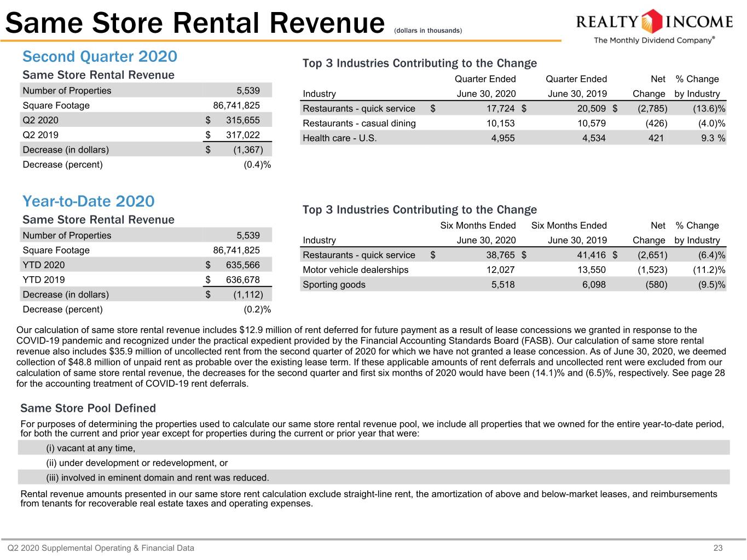Select '(iii) involved in eminent domain' item

pyautogui.click(x=158, y=478)
